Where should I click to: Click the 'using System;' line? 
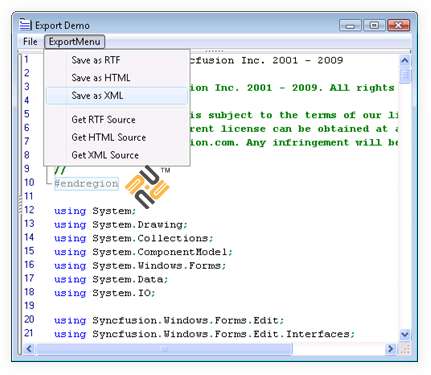pos(95,211)
